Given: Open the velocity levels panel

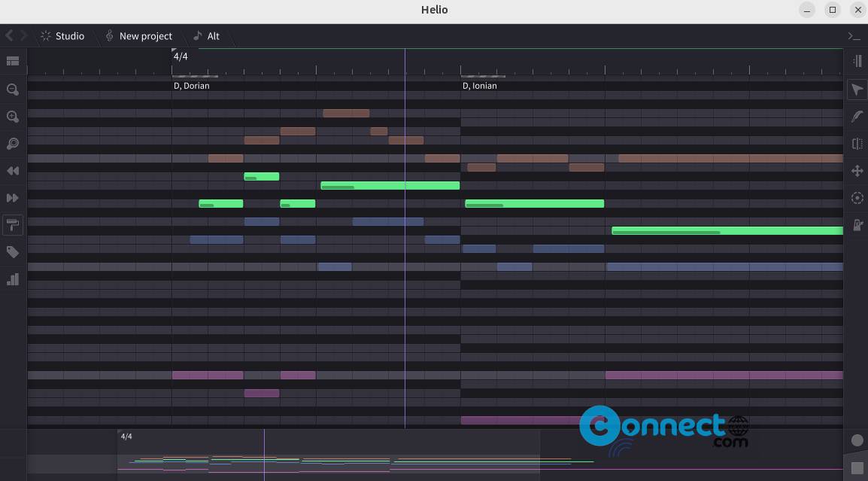Looking at the screenshot, I should point(12,279).
